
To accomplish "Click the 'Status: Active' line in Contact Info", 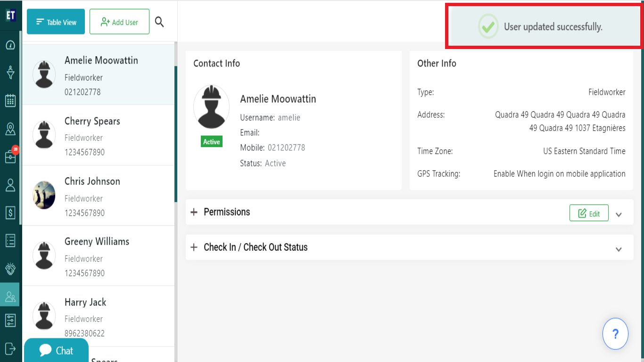I will (263, 164).
